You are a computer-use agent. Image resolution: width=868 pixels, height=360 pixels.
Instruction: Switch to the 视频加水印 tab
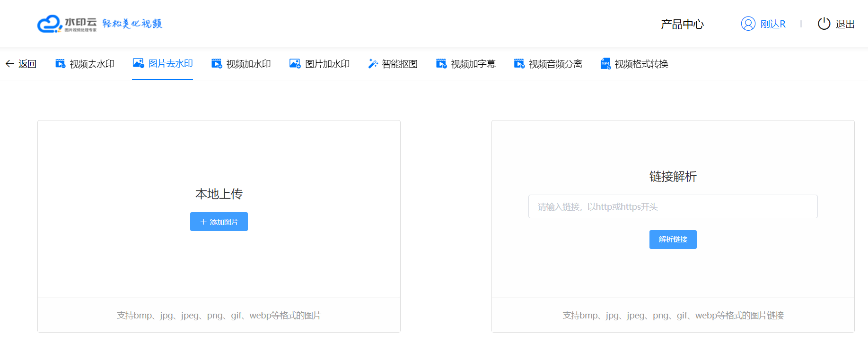point(248,64)
